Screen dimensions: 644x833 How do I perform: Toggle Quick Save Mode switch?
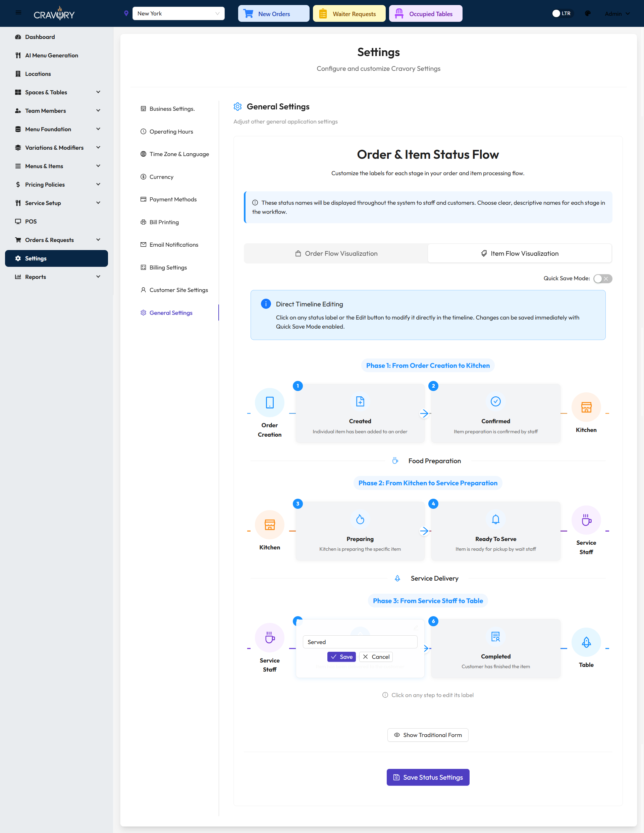coord(602,279)
